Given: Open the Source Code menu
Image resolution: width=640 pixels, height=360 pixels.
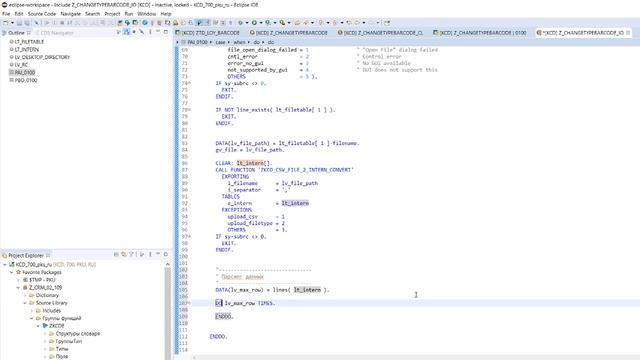Looking at the screenshot, I should [x=42, y=14].
